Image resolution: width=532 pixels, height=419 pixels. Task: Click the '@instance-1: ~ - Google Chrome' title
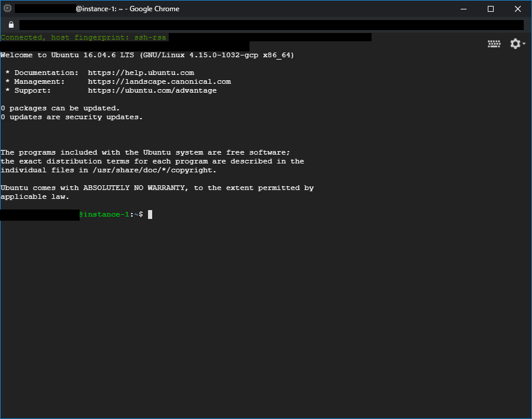(127, 9)
